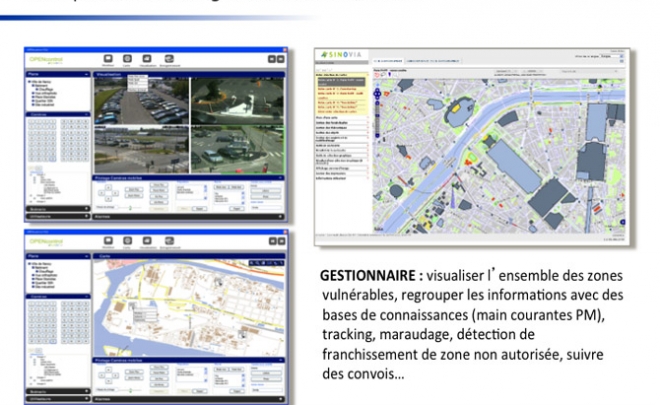Tilt camera up with PTZ arrow, upper window
The width and height of the screenshot is (660, 405).
click(108, 187)
